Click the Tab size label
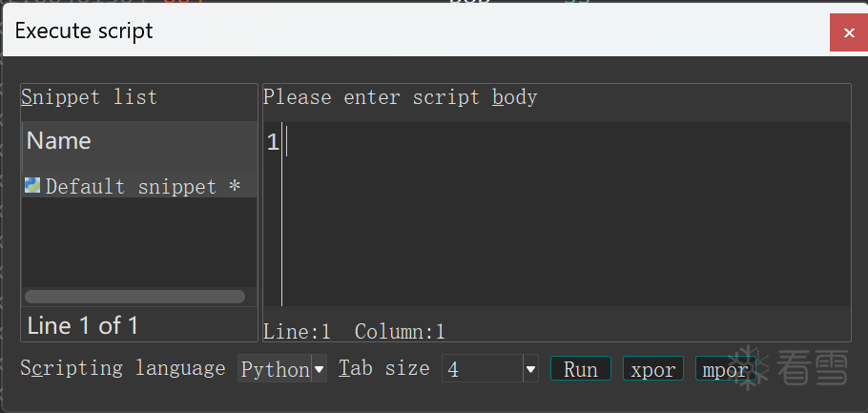Screen dimensions: 868x413 coord(383,368)
